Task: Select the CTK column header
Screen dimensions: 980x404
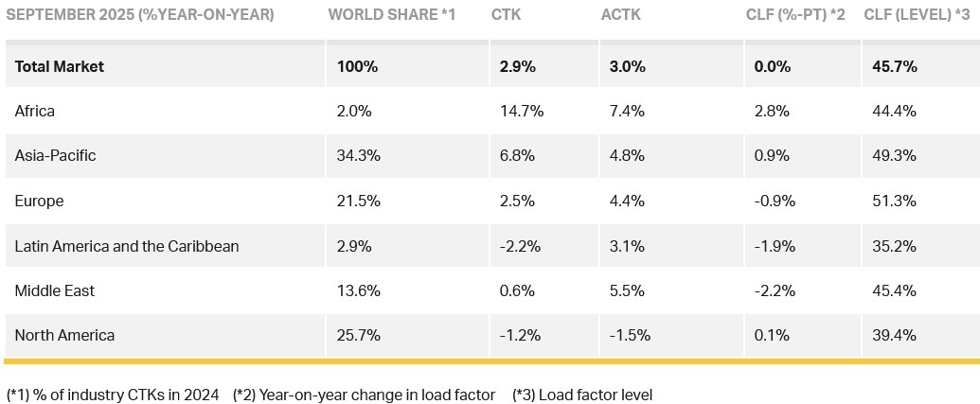Action: (507, 15)
